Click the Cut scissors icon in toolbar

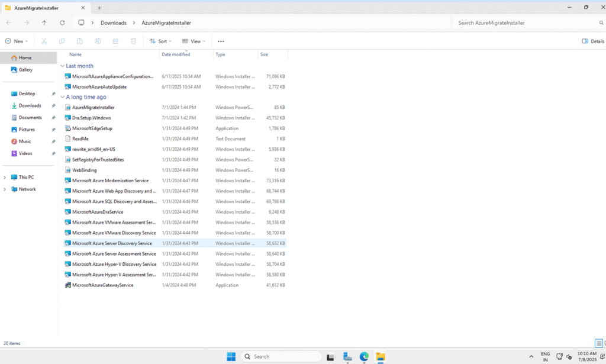(x=44, y=41)
